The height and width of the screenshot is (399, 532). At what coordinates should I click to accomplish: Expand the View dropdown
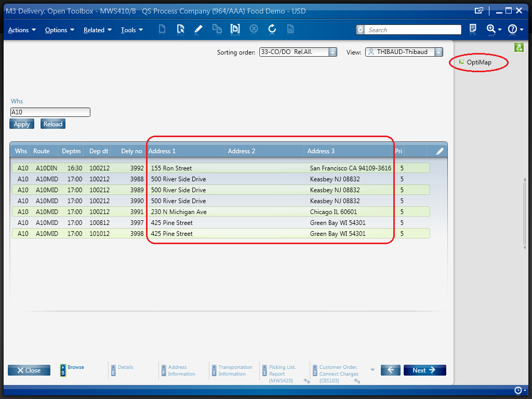(x=438, y=52)
